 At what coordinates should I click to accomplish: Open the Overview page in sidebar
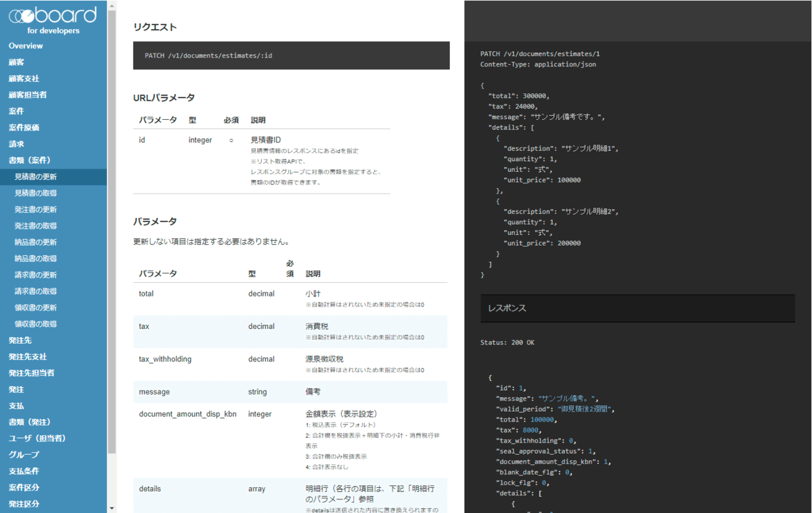pyautogui.click(x=26, y=46)
